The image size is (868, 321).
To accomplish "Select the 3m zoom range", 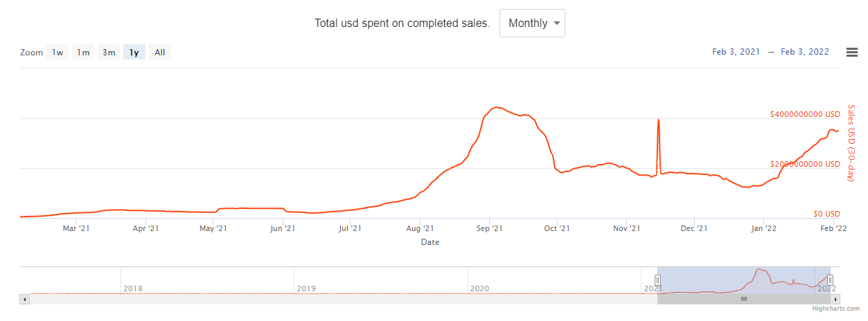I will click(x=109, y=53).
